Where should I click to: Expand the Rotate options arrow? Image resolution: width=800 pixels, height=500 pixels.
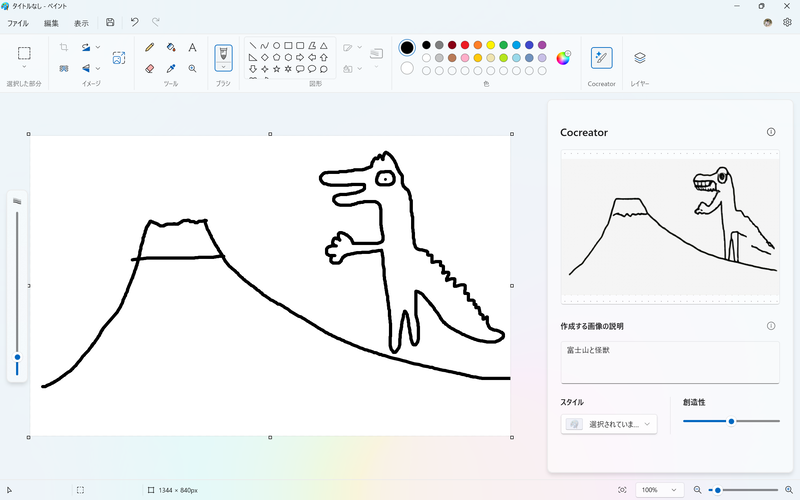pos(98,47)
